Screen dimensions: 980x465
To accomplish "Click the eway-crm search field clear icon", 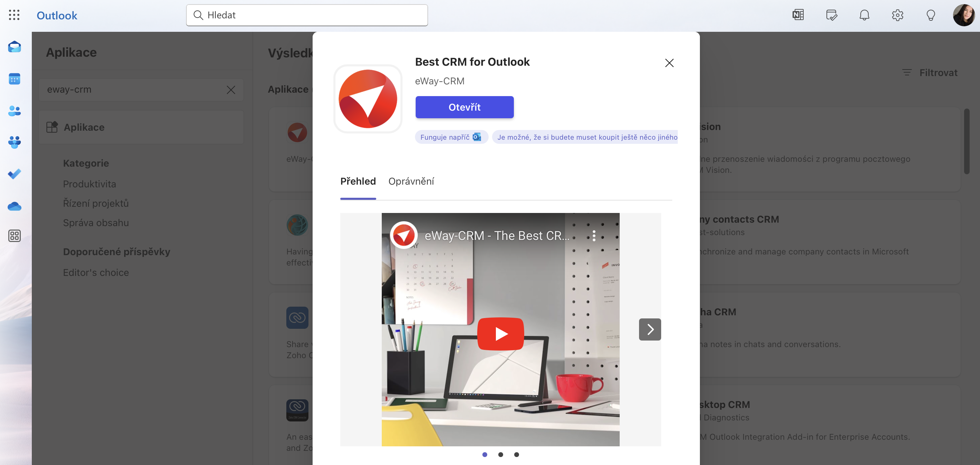I will (x=230, y=90).
